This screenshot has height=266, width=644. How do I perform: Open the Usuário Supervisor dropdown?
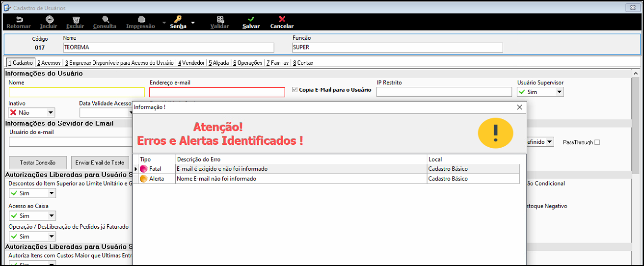click(x=559, y=92)
